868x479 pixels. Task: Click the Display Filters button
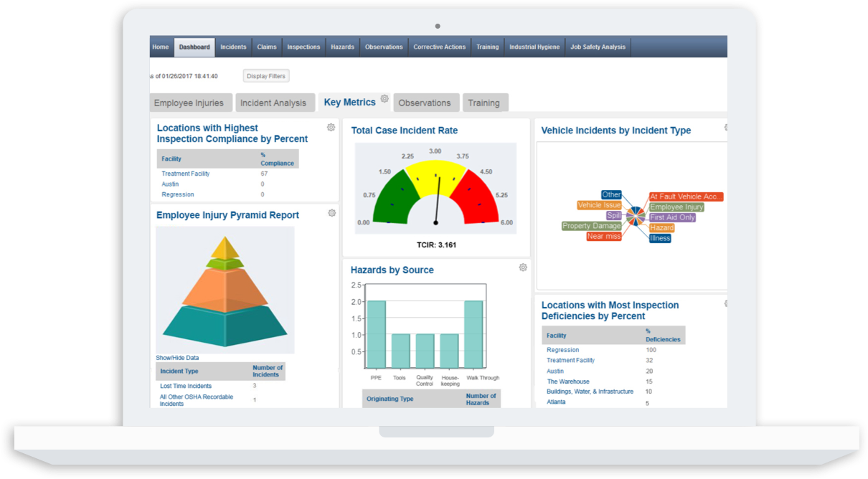pos(265,75)
